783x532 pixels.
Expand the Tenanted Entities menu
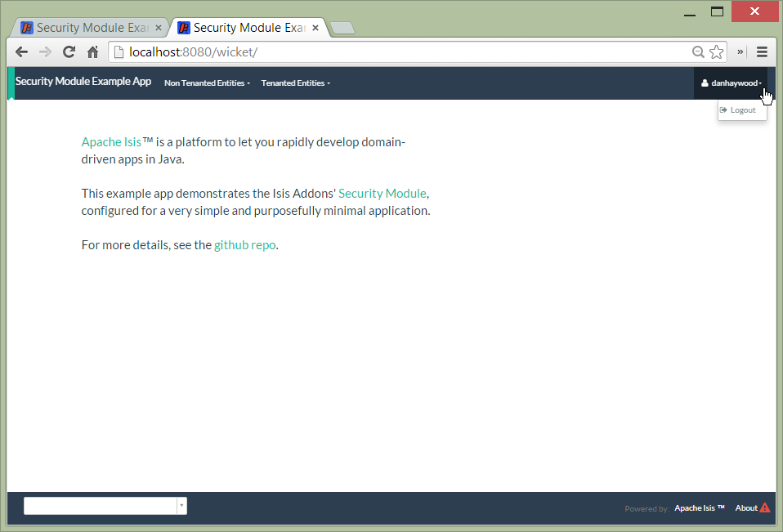coord(295,83)
